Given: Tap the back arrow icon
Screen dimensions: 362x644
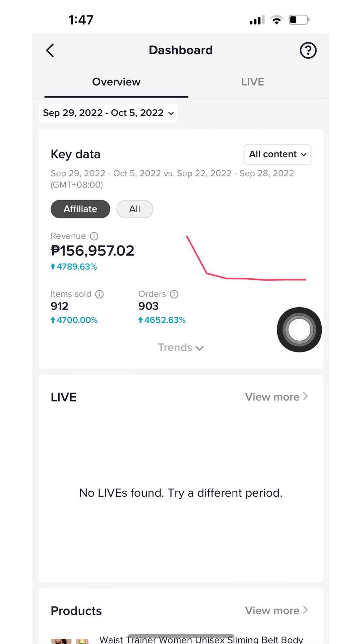Looking at the screenshot, I should (50, 51).
